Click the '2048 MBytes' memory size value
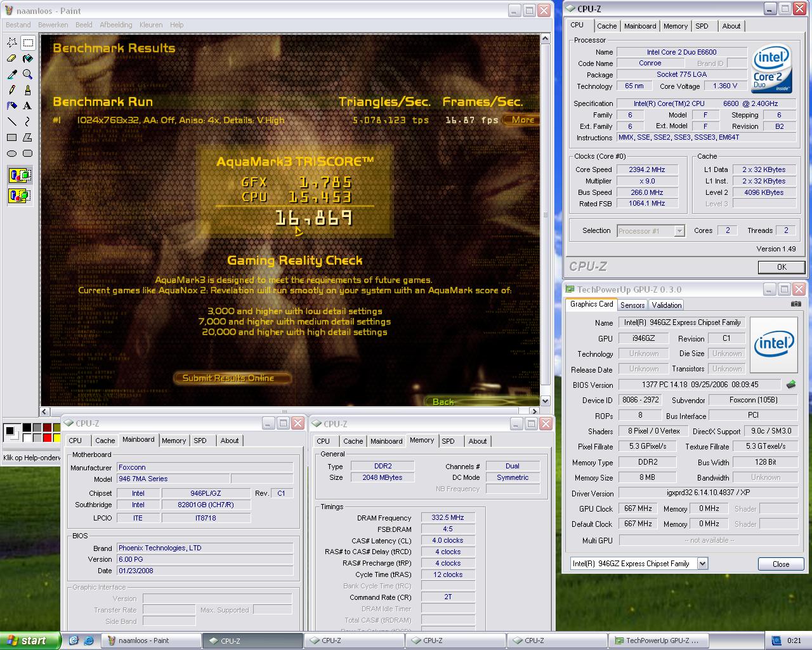The width and height of the screenshot is (812, 650). (x=382, y=477)
